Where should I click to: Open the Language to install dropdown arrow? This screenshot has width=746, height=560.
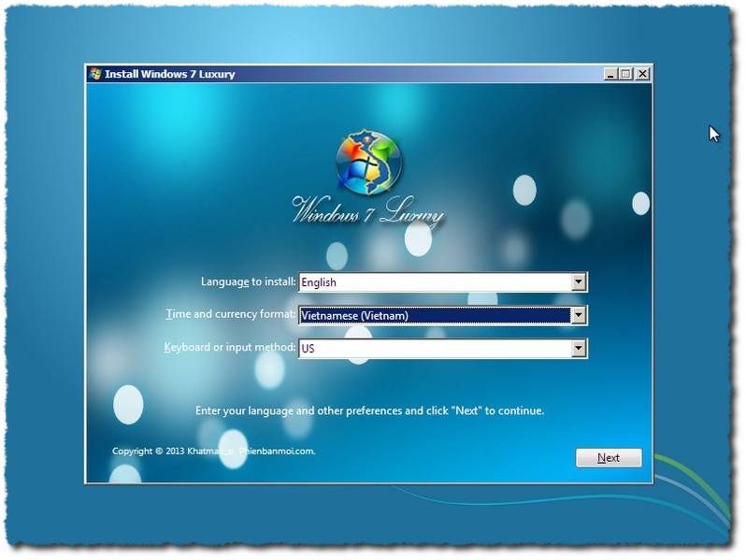coord(578,282)
